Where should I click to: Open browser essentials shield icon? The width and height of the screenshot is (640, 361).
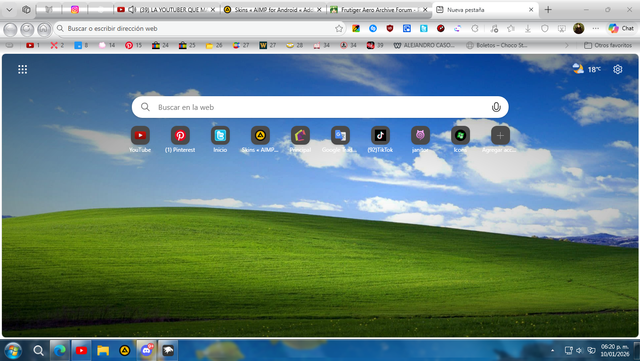click(x=544, y=29)
